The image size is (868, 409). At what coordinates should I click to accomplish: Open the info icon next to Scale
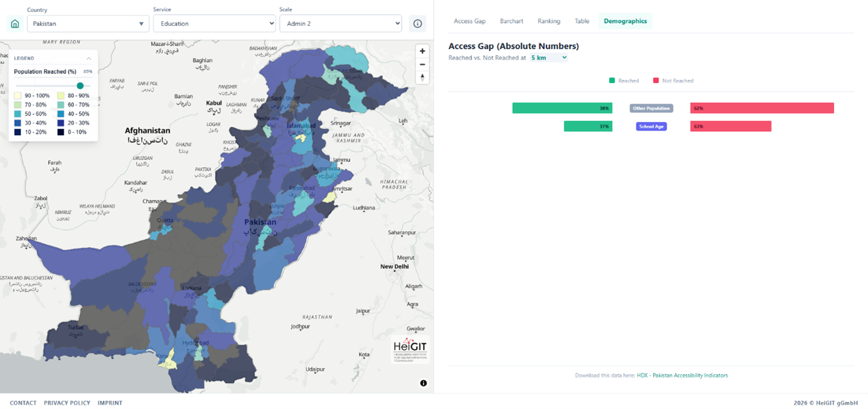coord(417,24)
